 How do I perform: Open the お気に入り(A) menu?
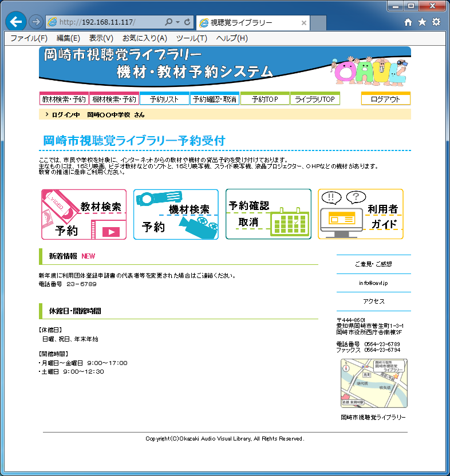point(144,38)
